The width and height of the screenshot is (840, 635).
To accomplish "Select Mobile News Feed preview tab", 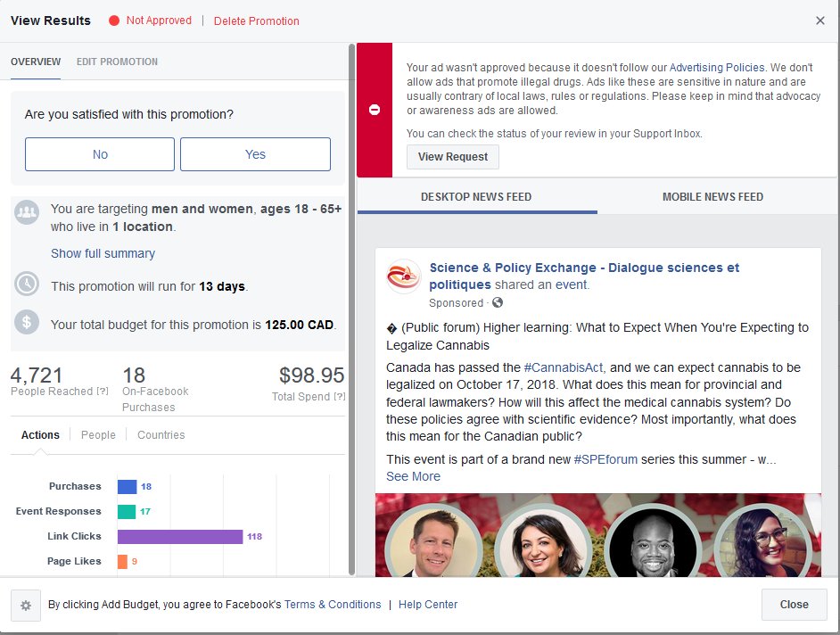I will (712, 197).
